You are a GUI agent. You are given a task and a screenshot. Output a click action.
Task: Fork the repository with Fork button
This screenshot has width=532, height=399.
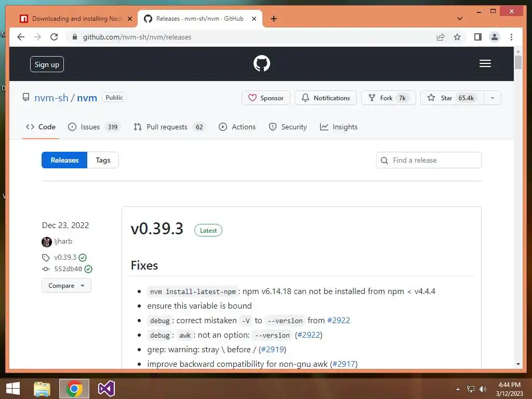click(389, 98)
